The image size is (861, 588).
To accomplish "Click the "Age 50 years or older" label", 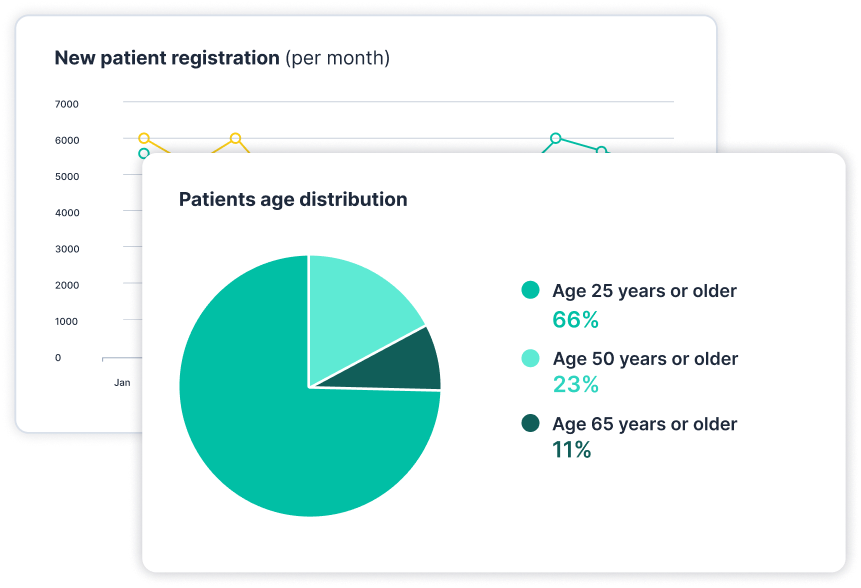I will point(645,358).
